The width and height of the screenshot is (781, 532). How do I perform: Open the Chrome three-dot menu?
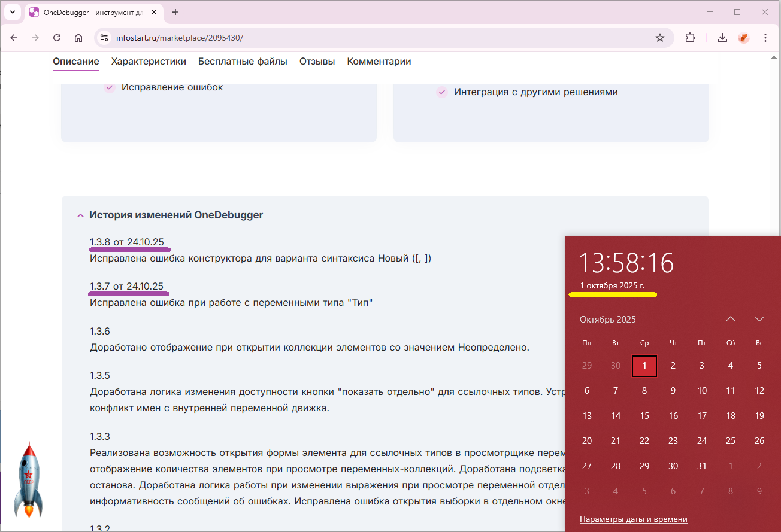765,38
